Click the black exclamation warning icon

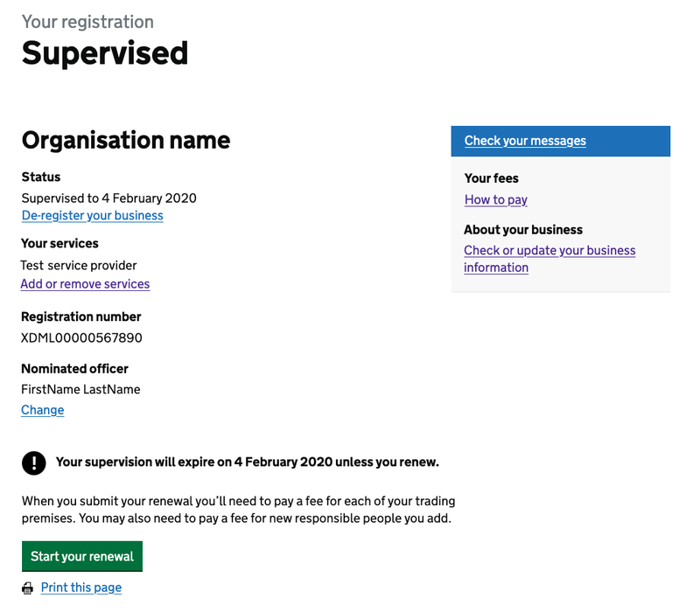coord(33,462)
